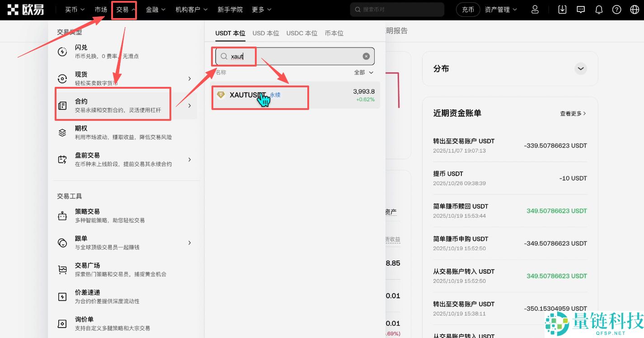The height and width of the screenshot is (338, 644).
Task: Open the download app icon
Action: tap(562, 9)
